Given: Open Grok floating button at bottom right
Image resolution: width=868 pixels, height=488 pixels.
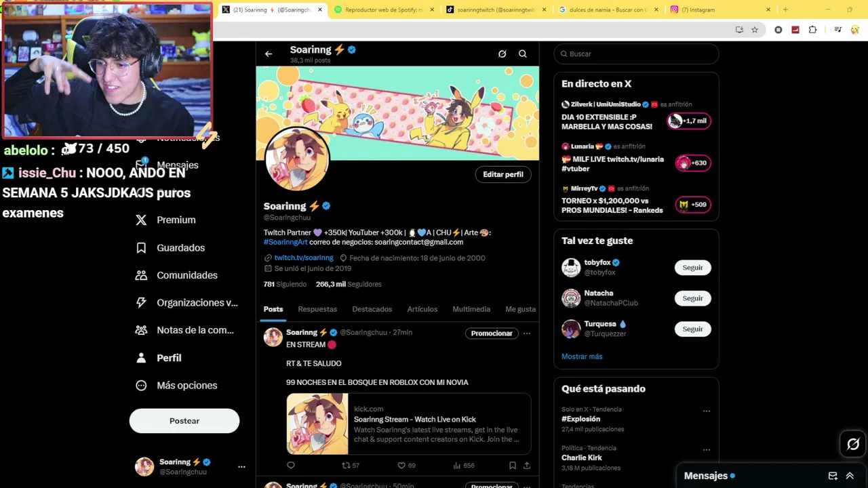Looking at the screenshot, I should 853,445.
